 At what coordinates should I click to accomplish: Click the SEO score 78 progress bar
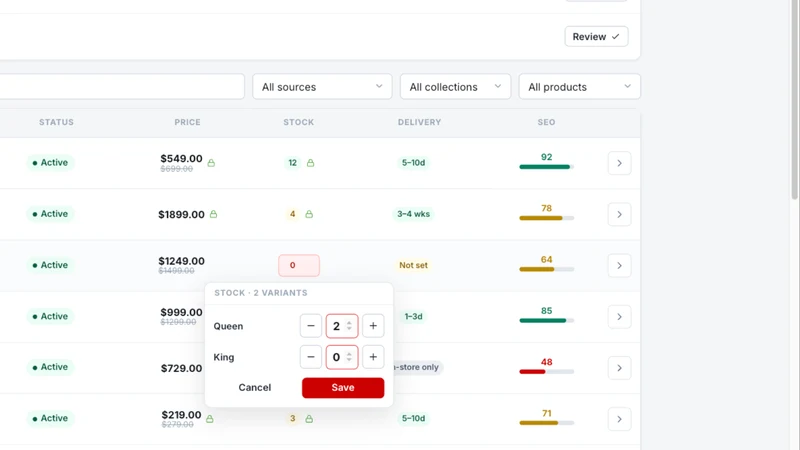click(x=546, y=218)
